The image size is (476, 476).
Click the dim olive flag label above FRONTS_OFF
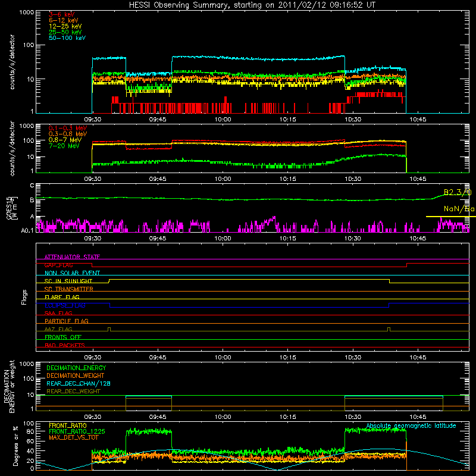(x=58, y=329)
